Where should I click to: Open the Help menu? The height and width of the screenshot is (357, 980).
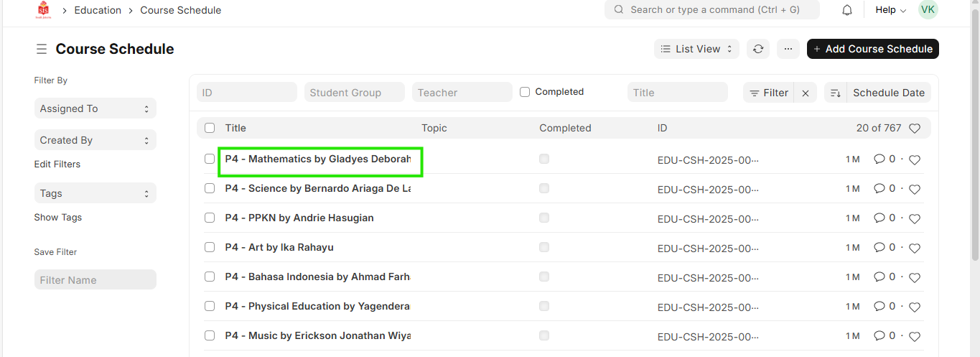[x=890, y=10]
